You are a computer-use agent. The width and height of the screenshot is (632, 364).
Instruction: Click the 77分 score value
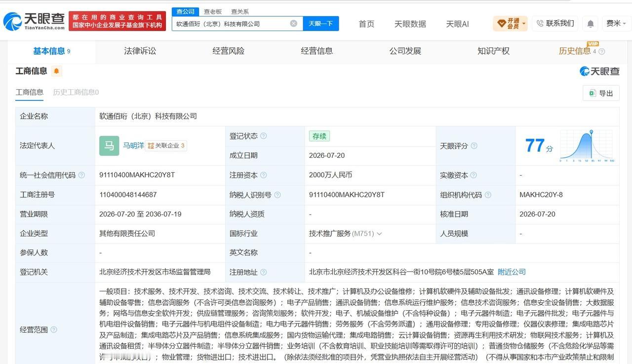tap(539, 146)
